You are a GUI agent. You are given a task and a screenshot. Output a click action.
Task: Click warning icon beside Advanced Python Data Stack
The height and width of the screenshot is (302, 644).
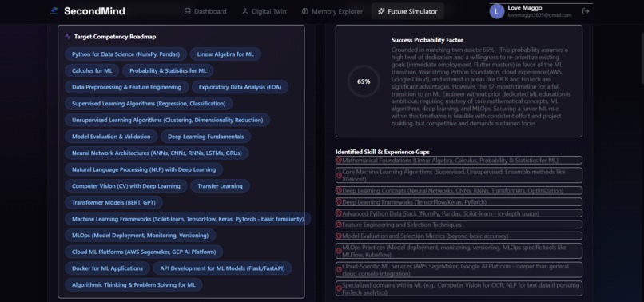pos(340,213)
